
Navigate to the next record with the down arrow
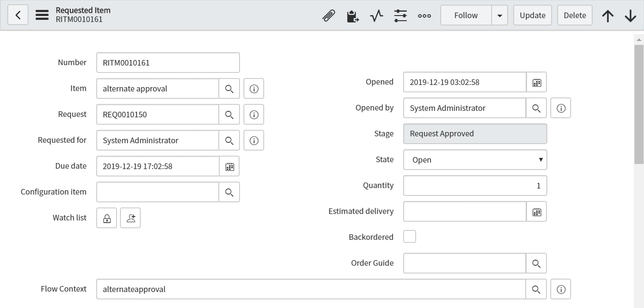pos(630,15)
